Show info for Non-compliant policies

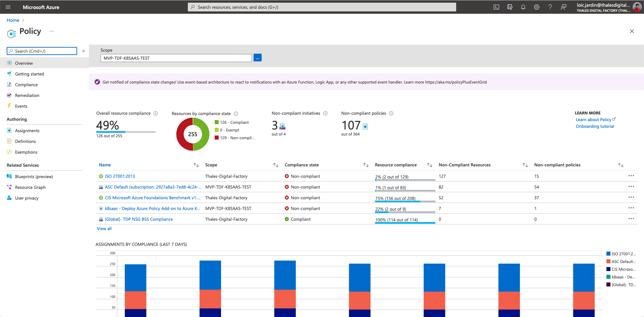(391, 113)
